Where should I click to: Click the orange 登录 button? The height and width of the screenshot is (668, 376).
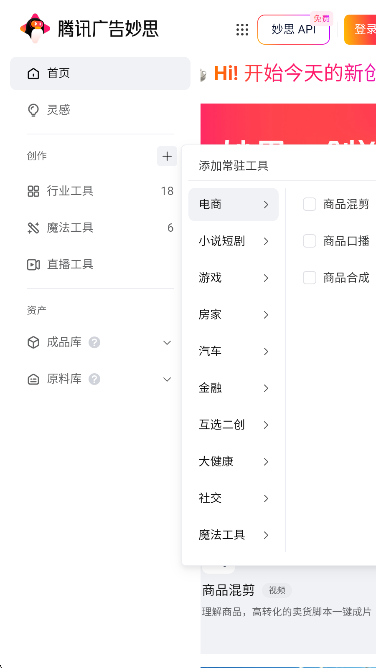pyautogui.click(x=360, y=29)
